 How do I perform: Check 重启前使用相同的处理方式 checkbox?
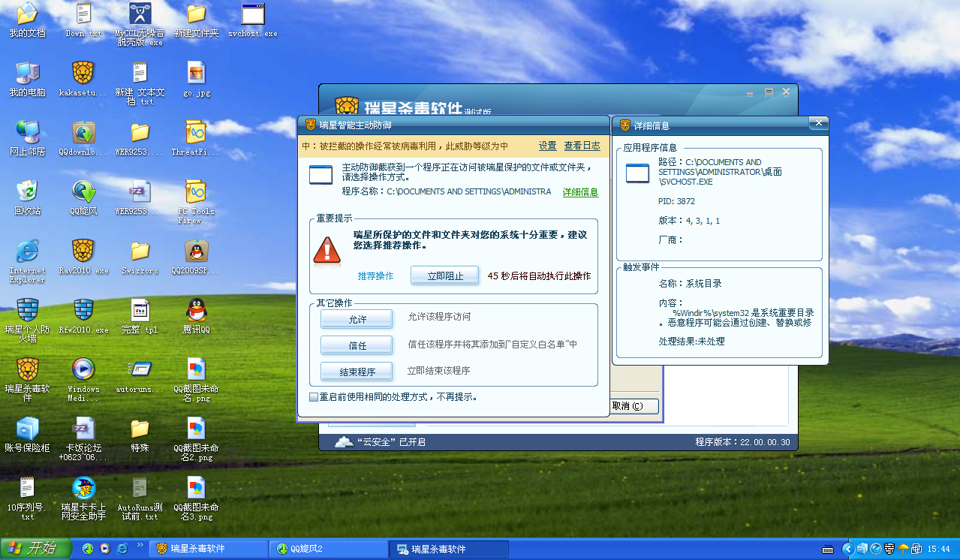coord(314,397)
